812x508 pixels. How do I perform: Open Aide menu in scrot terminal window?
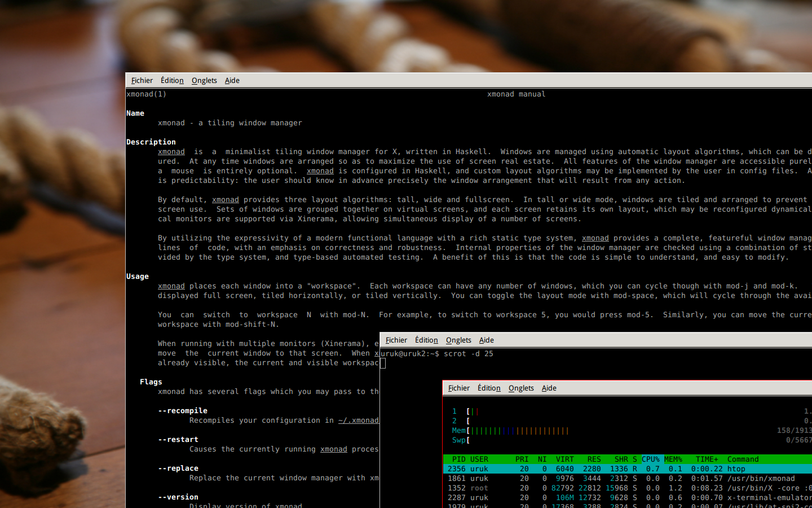tap(487, 340)
